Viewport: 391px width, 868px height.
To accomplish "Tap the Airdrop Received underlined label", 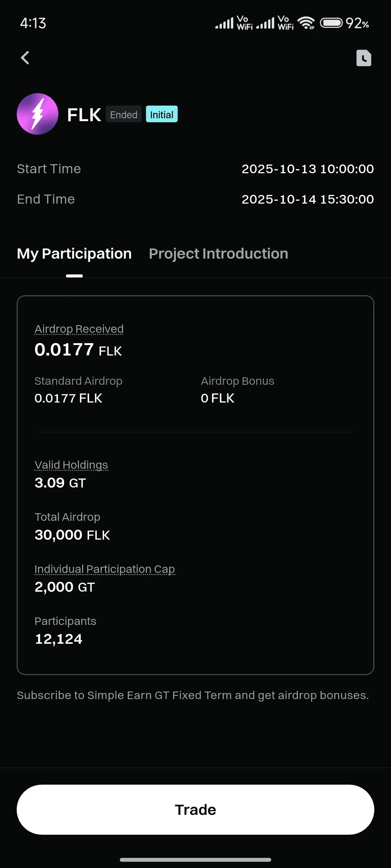I will pos(79,329).
